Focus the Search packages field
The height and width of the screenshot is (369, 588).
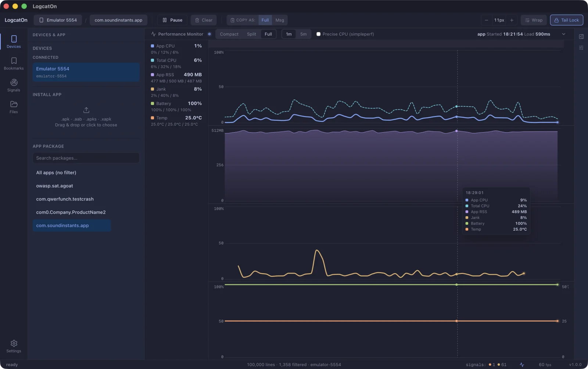point(86,158)
